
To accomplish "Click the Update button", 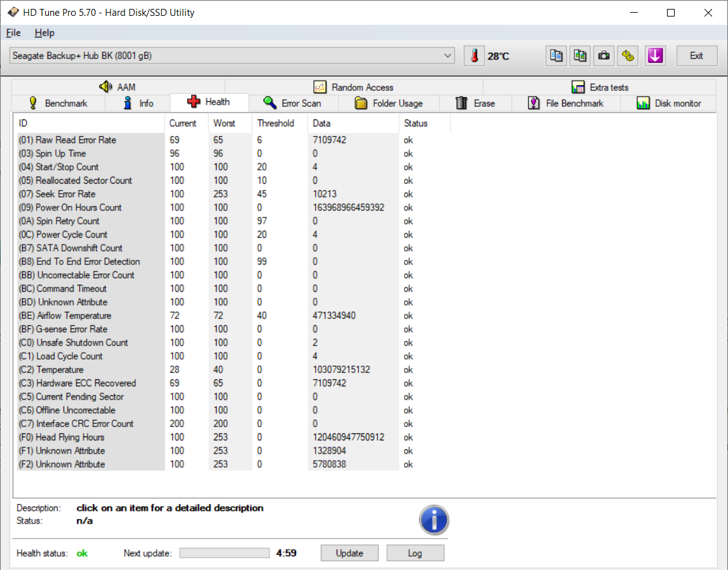I will click(349, 553).
